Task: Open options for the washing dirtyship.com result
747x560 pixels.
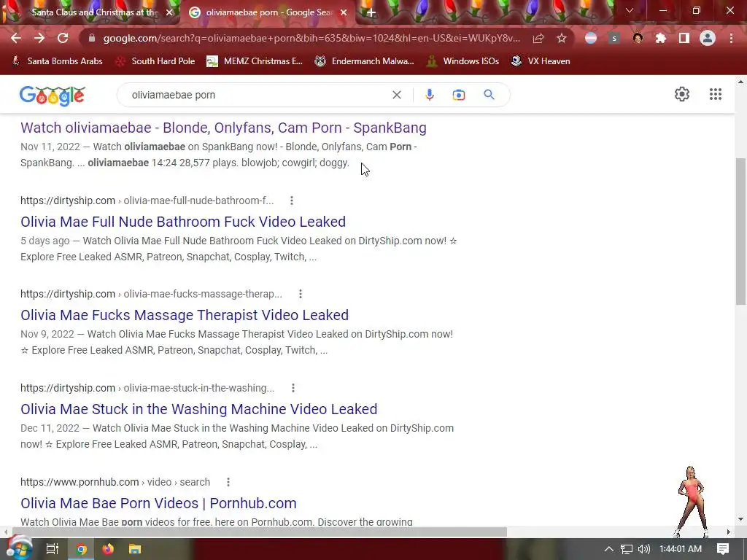Action: [293, 388]
